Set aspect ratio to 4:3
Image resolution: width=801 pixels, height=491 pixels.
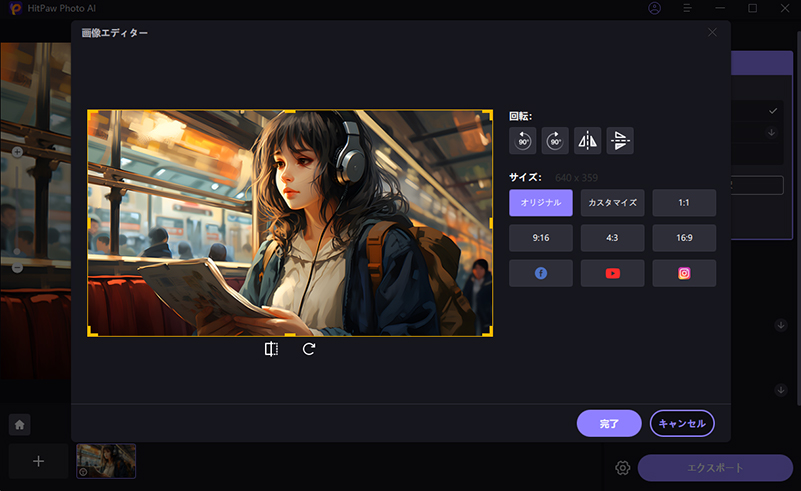point(612,238)
